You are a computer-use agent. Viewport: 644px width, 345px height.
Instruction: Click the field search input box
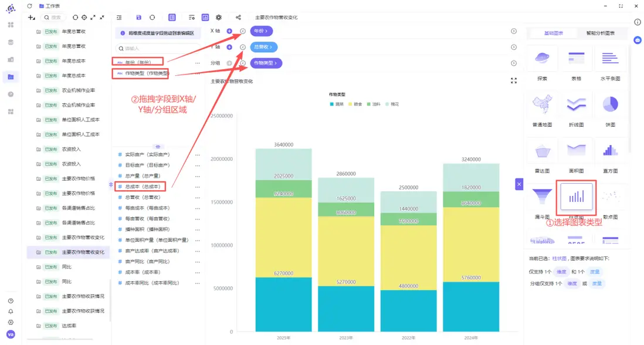pos(157,49)
